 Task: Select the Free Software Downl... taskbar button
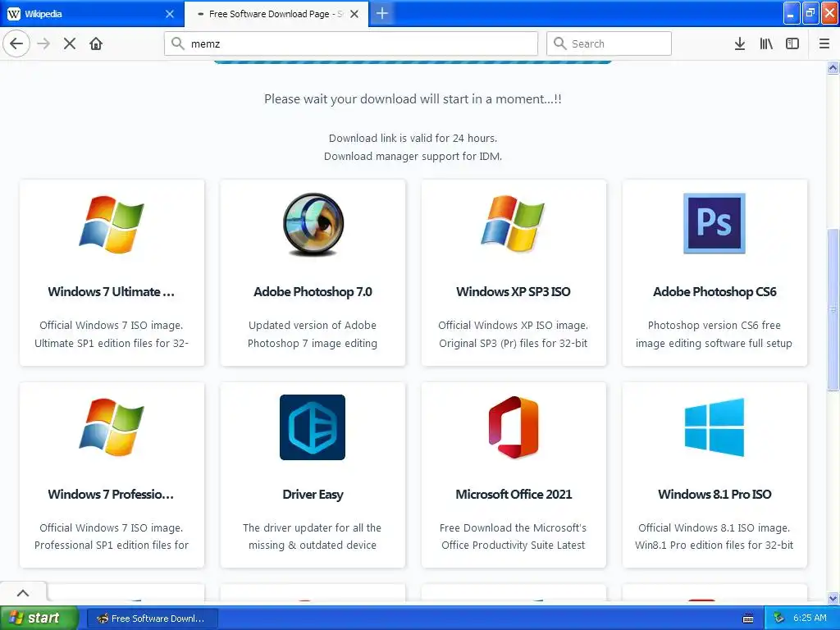(152, 619)
